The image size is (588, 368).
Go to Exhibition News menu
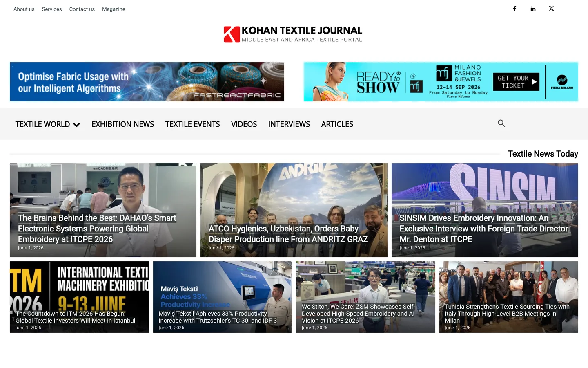[x=123, y=124]
